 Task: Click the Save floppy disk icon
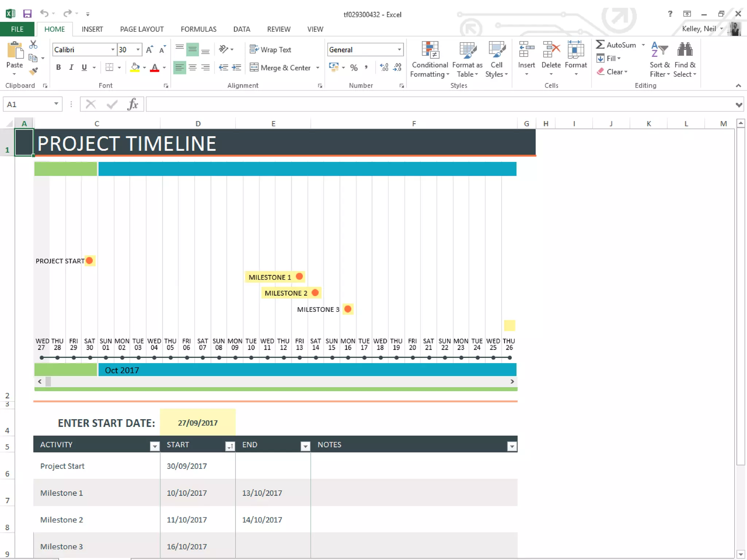tap(27, 14)
